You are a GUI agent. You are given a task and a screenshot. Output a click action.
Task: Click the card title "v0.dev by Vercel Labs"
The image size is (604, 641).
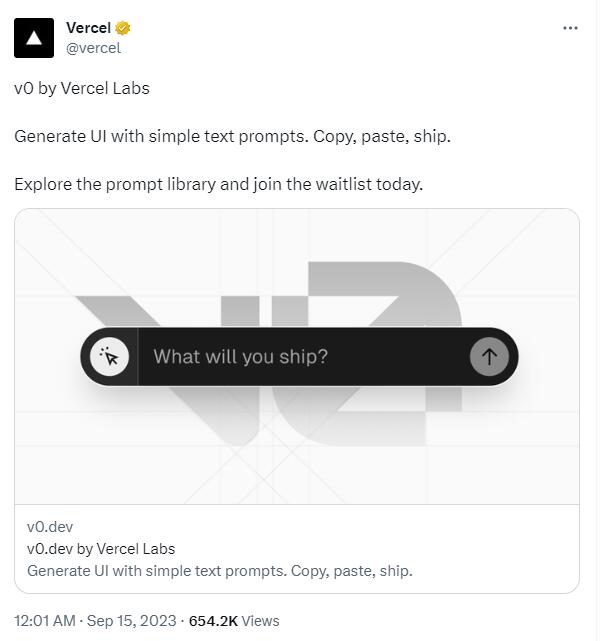tap(101, 548)
